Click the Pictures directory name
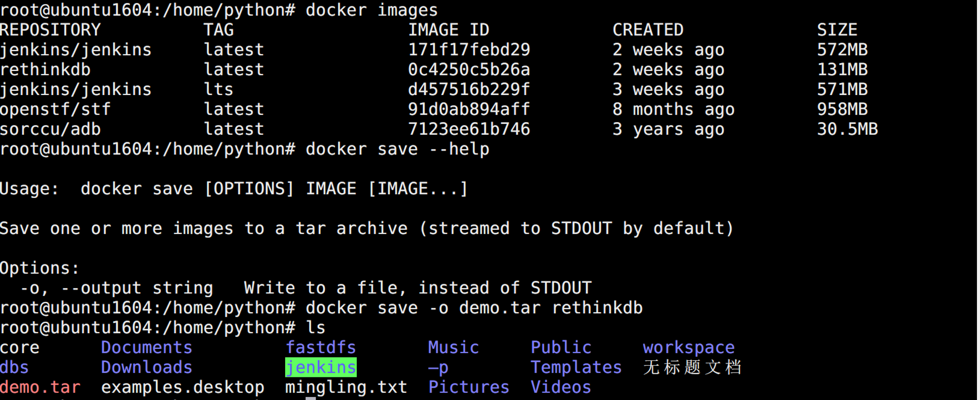This screenshot has height=400, width=980. pos(469,387)
